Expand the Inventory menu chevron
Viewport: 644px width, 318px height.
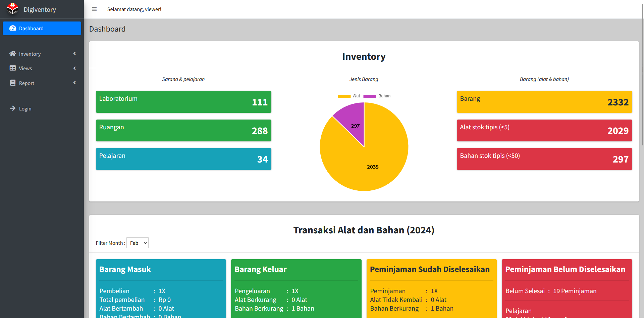[74, 54]
